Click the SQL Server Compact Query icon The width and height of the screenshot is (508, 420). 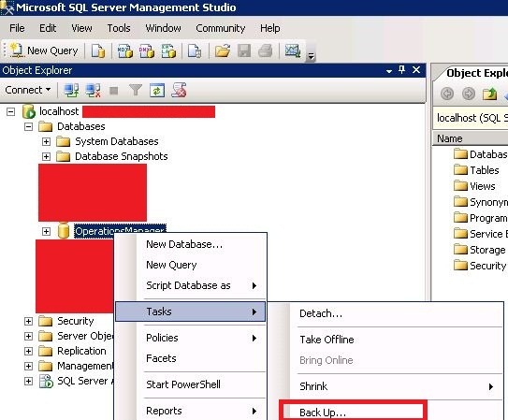pos(195,51)
